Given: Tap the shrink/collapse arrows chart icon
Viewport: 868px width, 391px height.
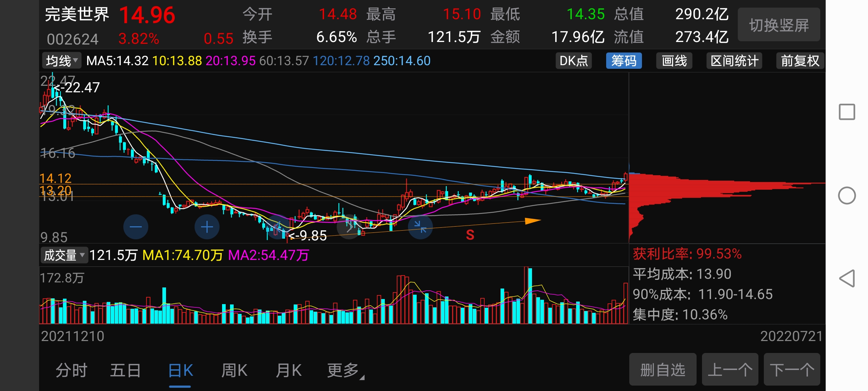Looking at the screenshot, I should click(x=420, y=227).
